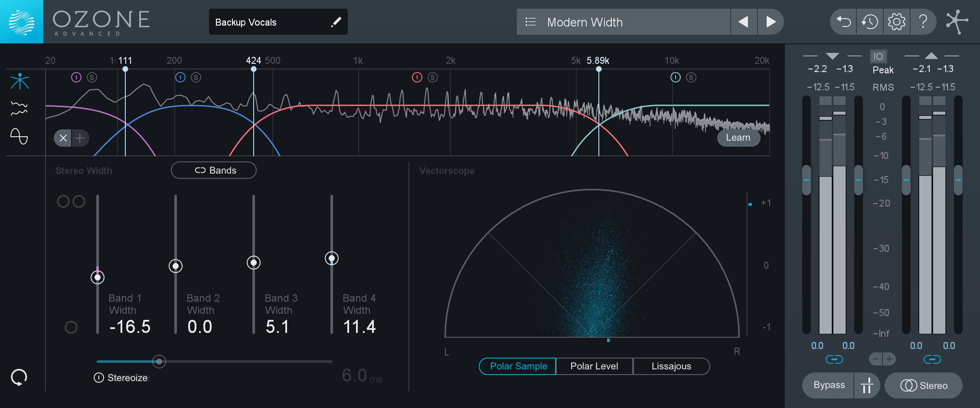This screenshot has height=408, width=980.
Task: Click the Undo arrow icon
Action: 843,22
